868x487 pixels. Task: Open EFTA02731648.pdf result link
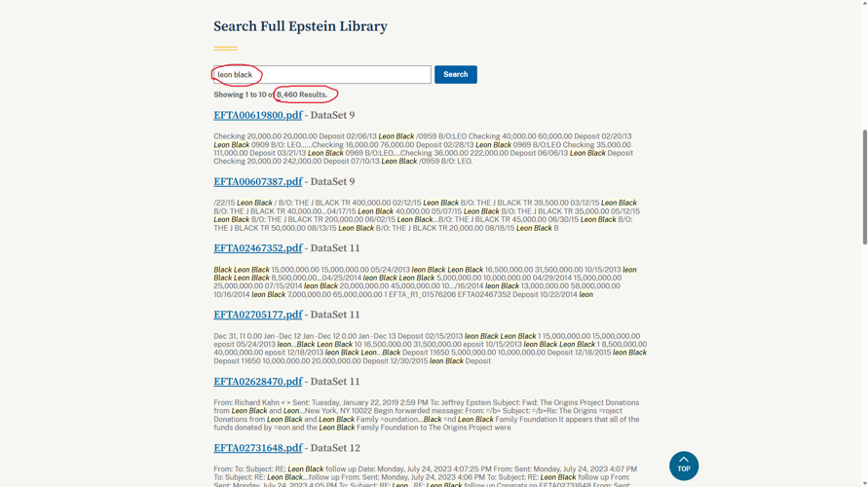click(x=258, y=448)
